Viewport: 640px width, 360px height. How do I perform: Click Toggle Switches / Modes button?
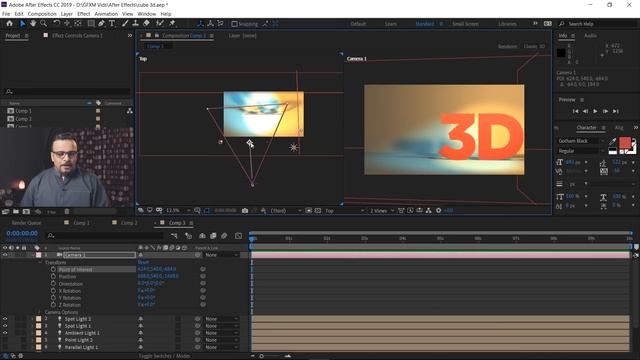[x=164, y=356]
